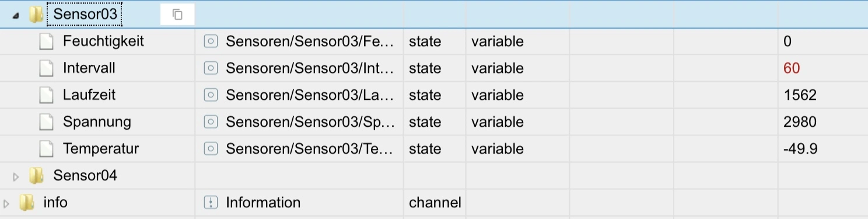This screenshot has height=219, width=868.
Task: Click the red Intervall value 60
Action: [792, 68]
